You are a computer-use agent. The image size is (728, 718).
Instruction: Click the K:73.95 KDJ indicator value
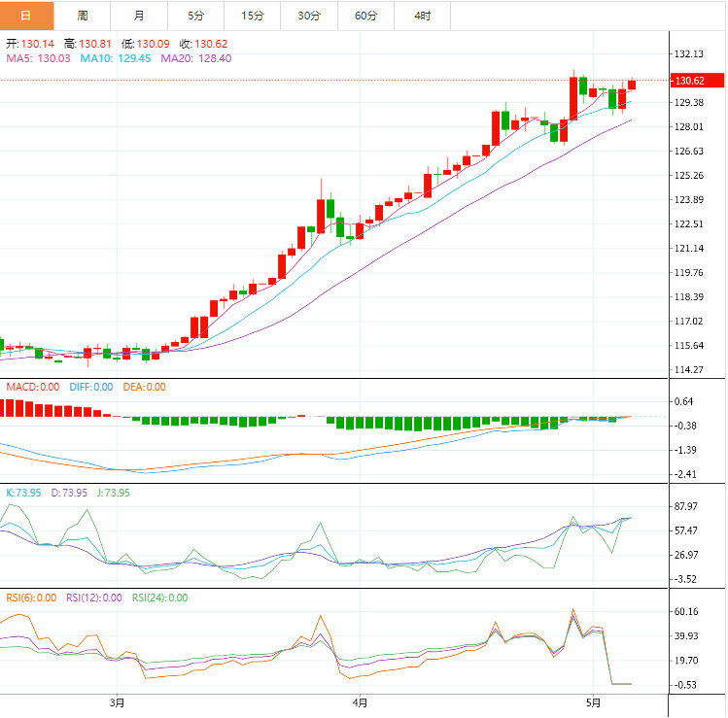[x=23, y=493]
